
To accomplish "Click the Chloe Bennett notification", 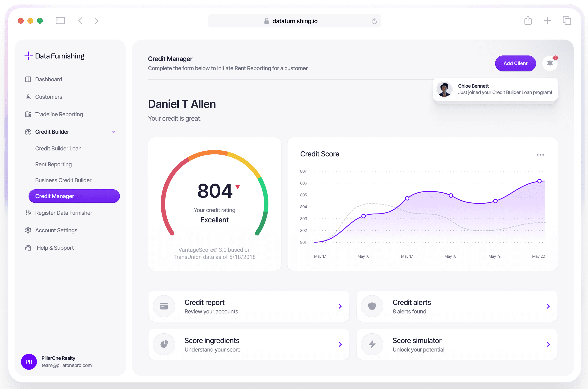I will click(x=495, y=89).
